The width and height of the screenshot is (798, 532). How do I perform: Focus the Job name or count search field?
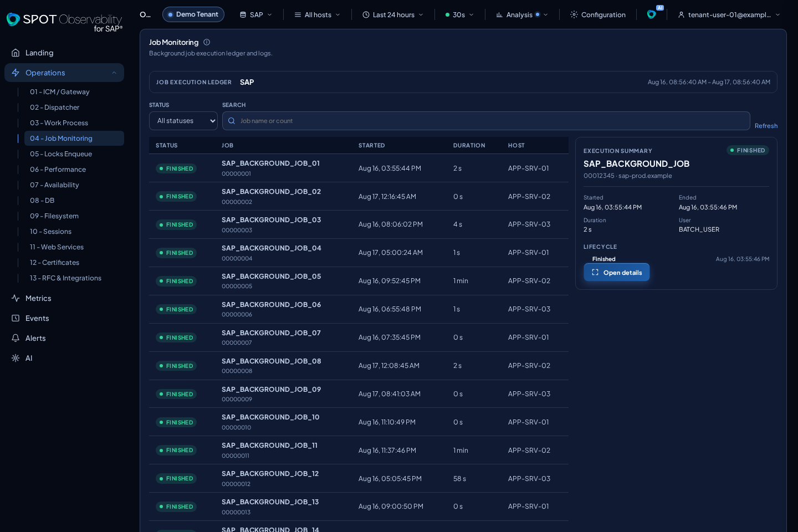[486, 121]
